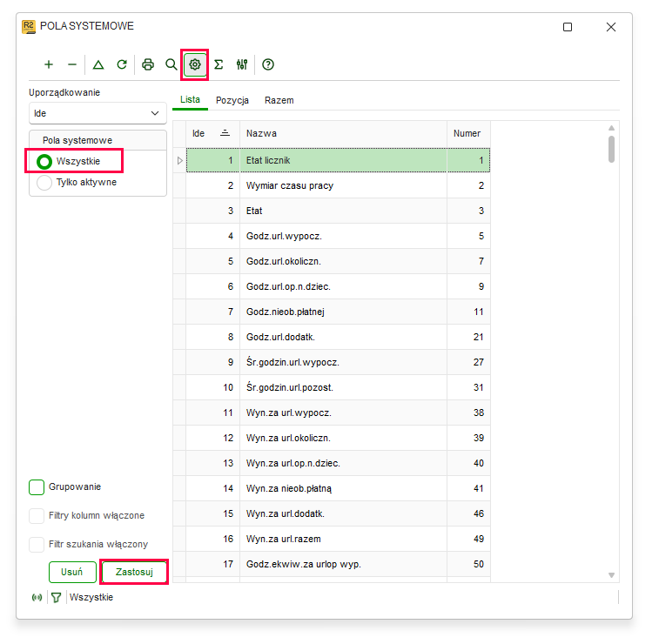The width and height of the screenshot is (659, 644).
Task: Click Numer cell with value 49
Action: pos(468,539)
